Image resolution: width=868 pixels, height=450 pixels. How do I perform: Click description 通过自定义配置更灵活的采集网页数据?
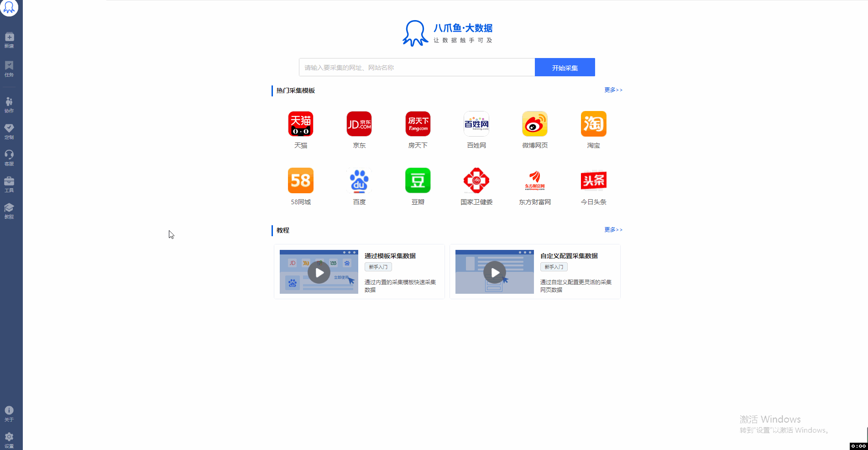tap(576, 286)
